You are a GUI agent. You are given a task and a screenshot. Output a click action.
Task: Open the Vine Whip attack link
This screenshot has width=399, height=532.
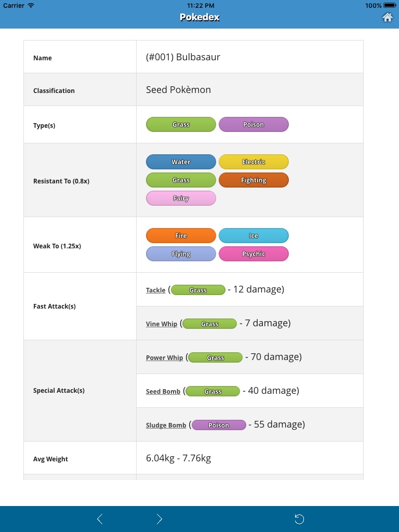(162, 324)
